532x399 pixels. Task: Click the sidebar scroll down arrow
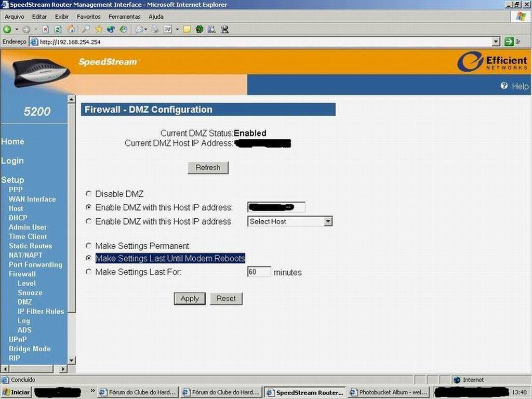[71, 360]
